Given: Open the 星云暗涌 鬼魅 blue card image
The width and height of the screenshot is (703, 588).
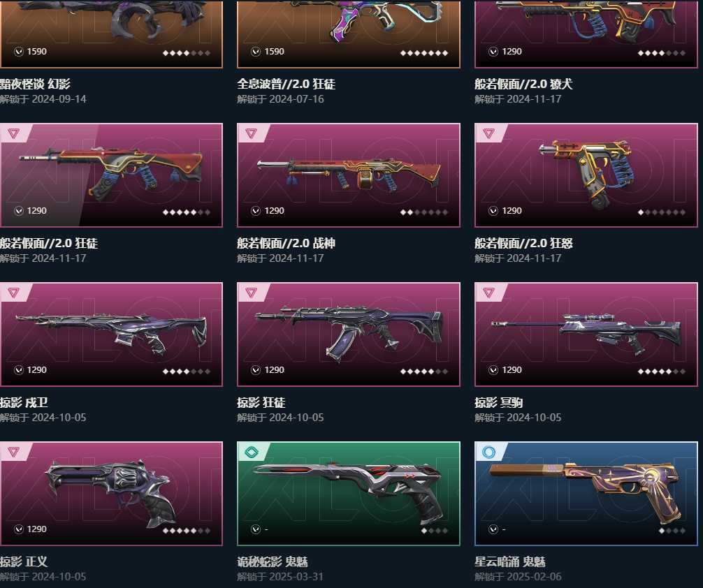Looking at the screenshot, I should (x=586, y=494).
